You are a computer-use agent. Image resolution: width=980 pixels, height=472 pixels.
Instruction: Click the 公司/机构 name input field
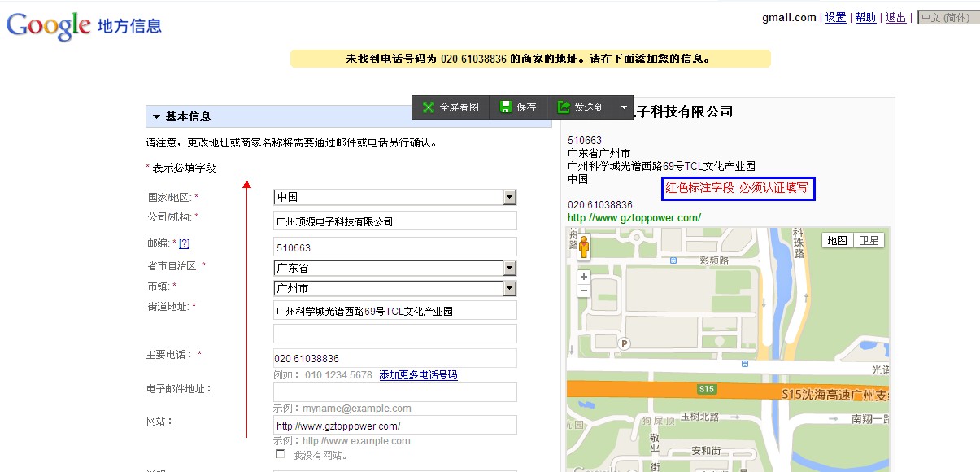(395, 221)
